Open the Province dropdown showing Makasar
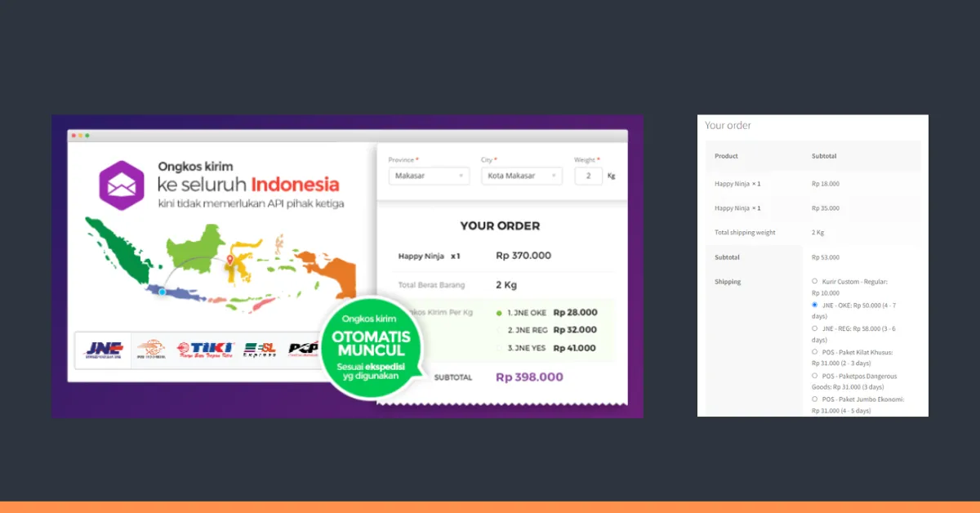The height and width of the screenshot is (513, 980). pos(428,176)
